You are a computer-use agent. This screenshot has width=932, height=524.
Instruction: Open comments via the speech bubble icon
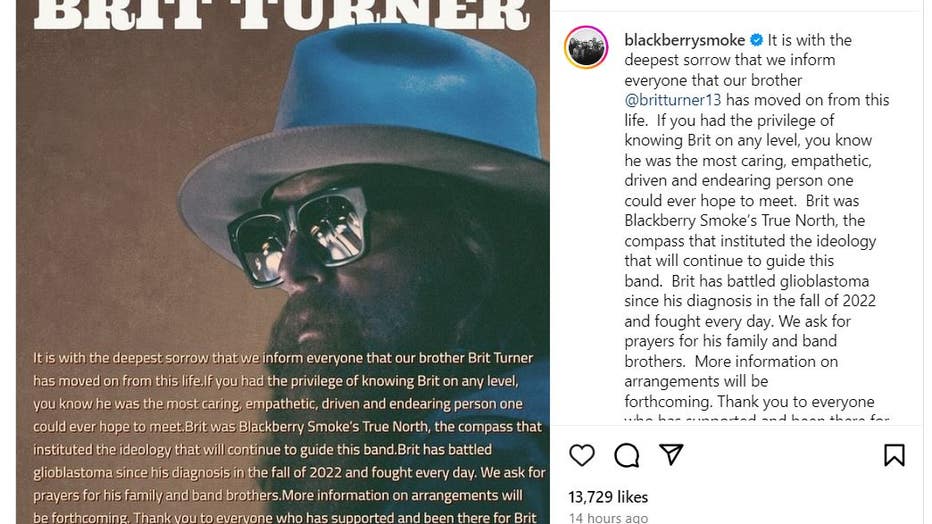(627, 456)
